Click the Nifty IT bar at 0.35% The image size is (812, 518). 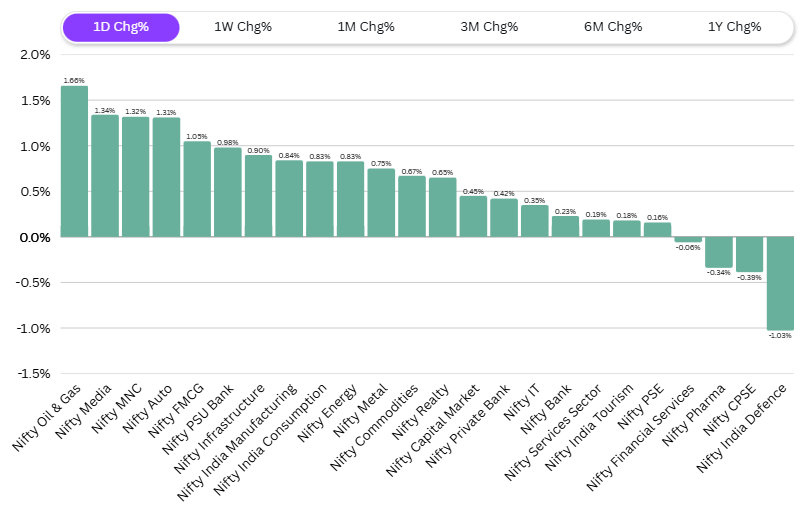click(x=534, y=221)
